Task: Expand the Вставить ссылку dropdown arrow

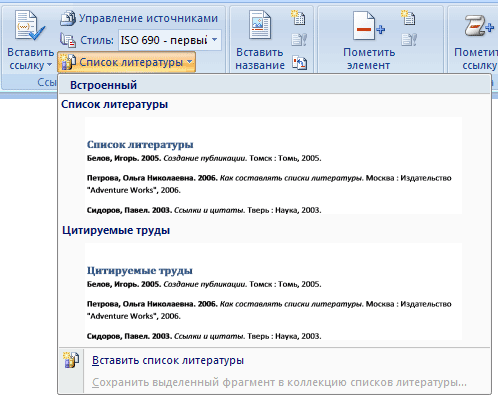Action: coord(49,65)
